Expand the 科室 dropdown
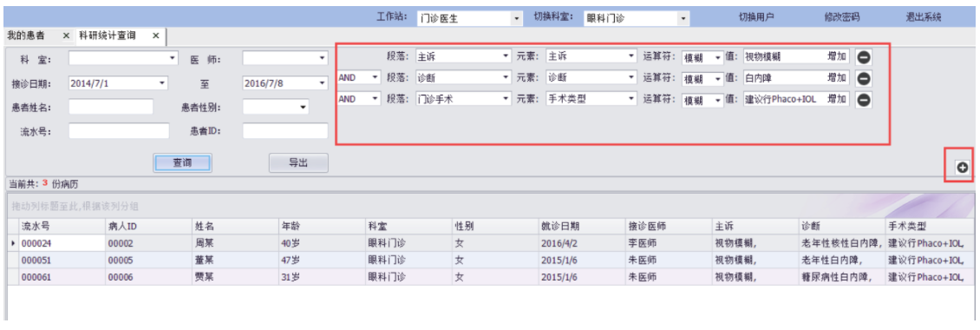This screenshot has height=330, width=980. [x=123, y=59]
